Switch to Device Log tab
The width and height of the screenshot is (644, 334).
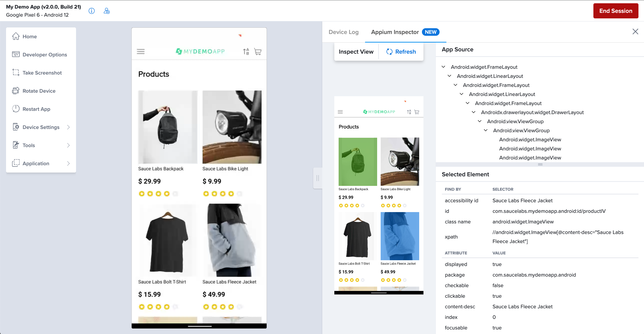click(x=343, y=32)
